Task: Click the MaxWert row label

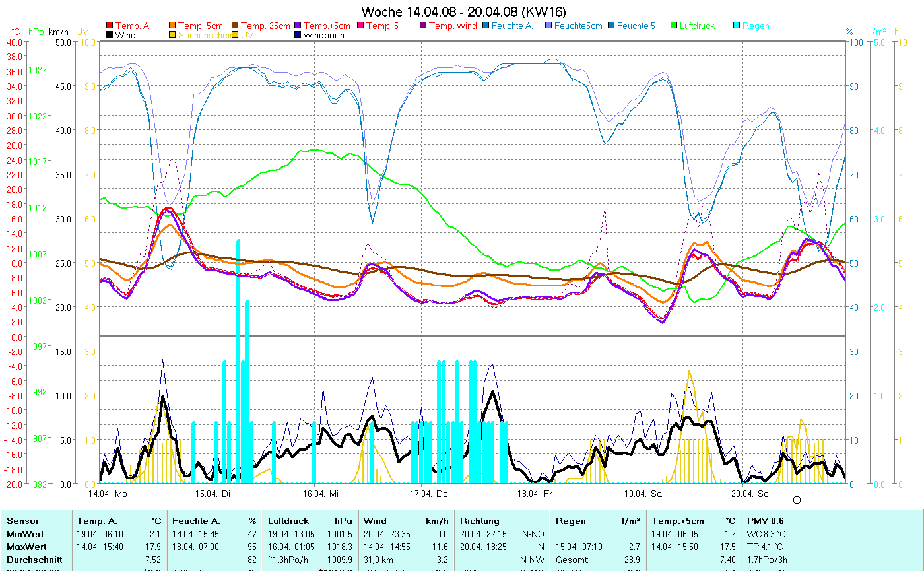Action: [x=25, y=546]
